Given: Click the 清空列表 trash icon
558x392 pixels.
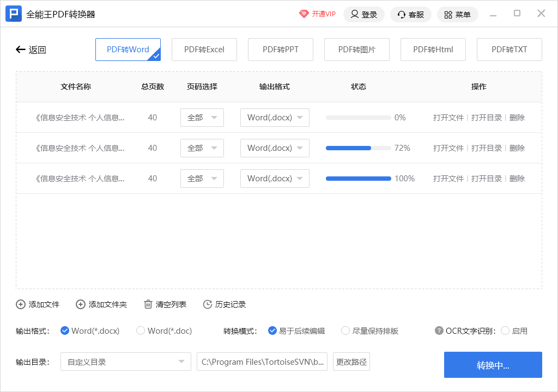Looking at the screenshot, I should (x=148, y=304).
